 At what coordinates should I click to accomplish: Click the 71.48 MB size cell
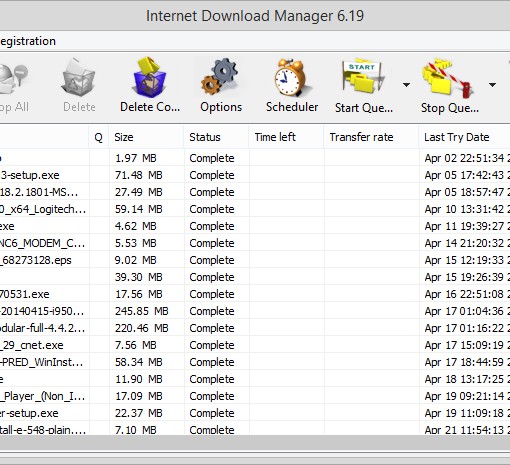[x=139, y=175]
